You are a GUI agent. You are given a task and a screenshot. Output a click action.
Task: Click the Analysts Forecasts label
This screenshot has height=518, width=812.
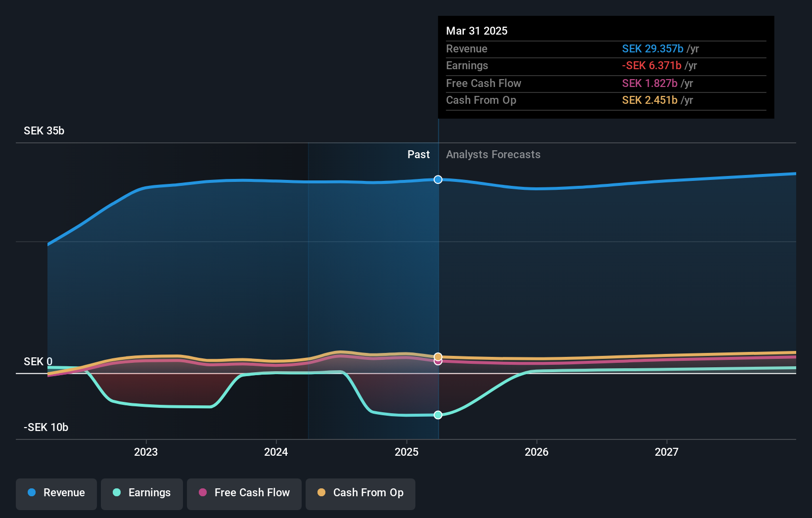pos(493,154)
